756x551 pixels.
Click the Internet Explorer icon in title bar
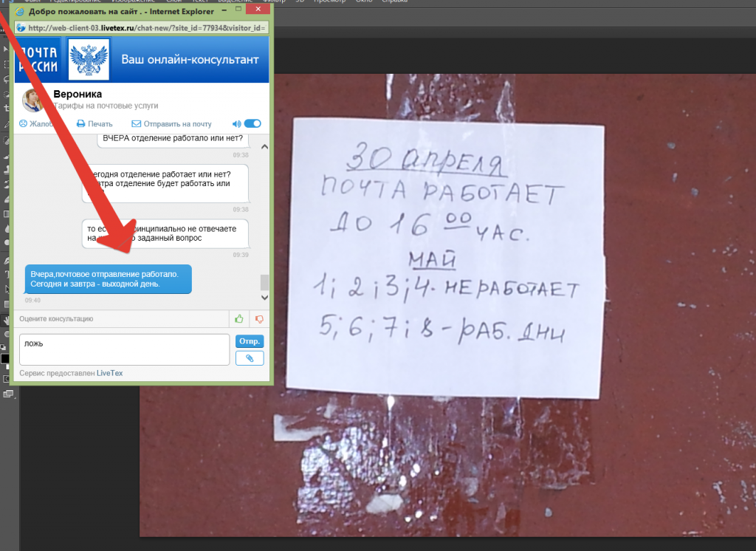click(20, 11)
